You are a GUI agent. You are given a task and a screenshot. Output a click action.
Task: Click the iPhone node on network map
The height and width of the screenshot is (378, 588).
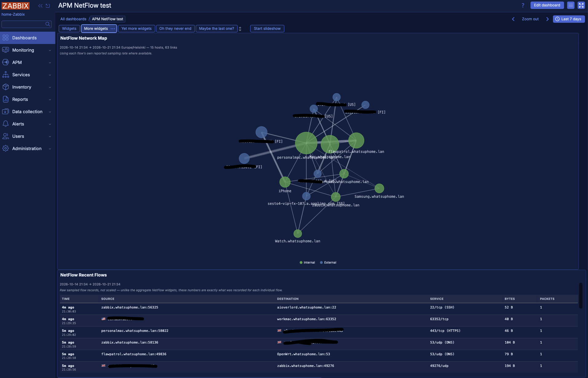click(285, 182)
